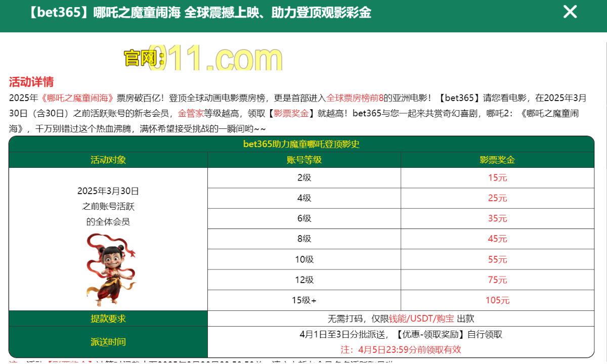Click the 8级 account level cell
The width and height of the screenshot is (607, 364).
(304, 239)
